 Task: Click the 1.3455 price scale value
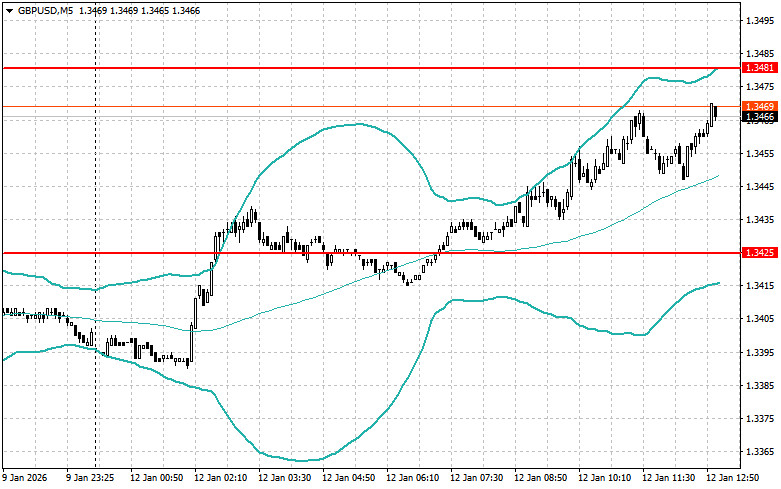point(760,153)
